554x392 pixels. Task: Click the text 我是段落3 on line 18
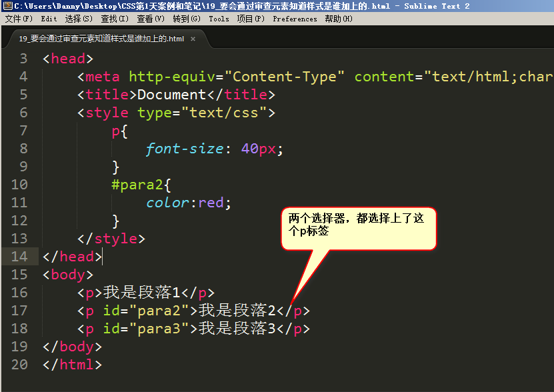pyautogui.click(x=237, y=329)
